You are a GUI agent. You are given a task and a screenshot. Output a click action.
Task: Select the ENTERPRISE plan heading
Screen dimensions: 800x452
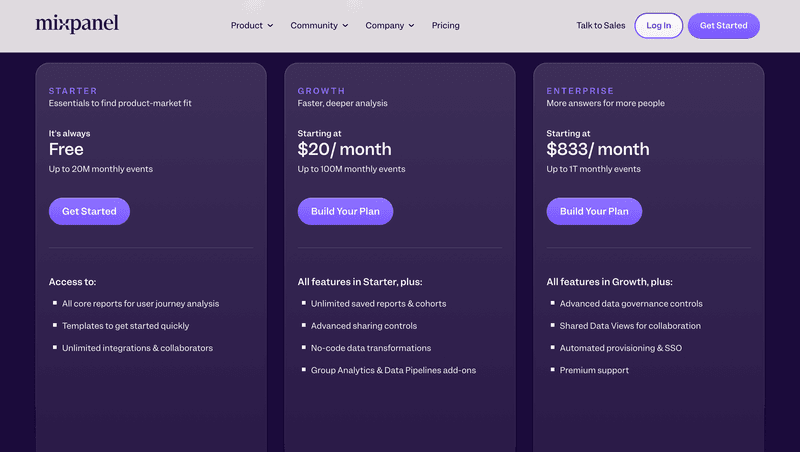click(580, 91)
